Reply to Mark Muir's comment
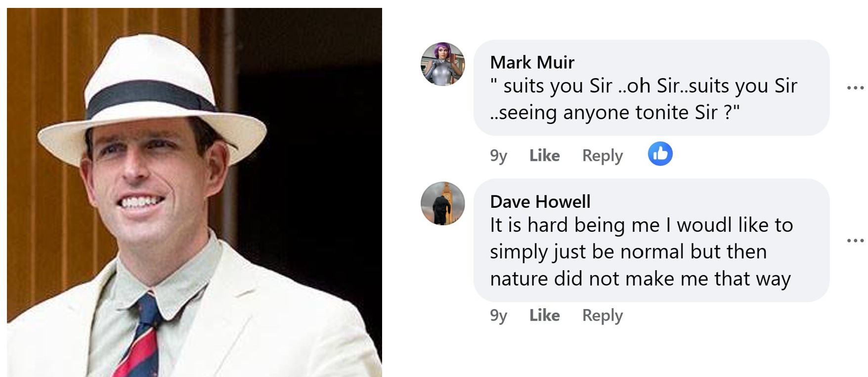The height and width of the screenshot is (377, 868). (x=602, y=155)
